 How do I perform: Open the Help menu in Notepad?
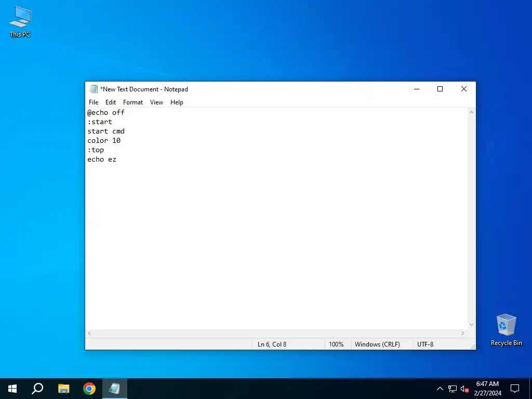pyautogui.click(x=177, y=102)
